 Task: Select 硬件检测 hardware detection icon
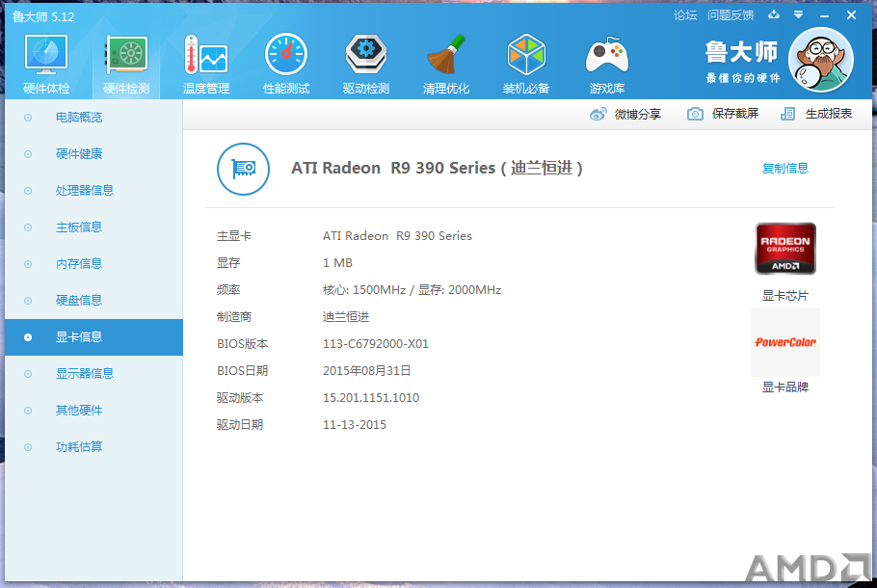126,55
